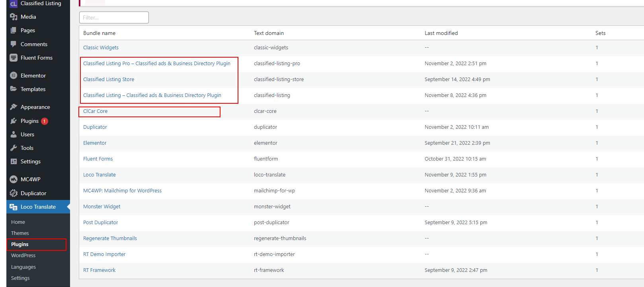Click the Elementor sidebar icon

coord(14,76)
